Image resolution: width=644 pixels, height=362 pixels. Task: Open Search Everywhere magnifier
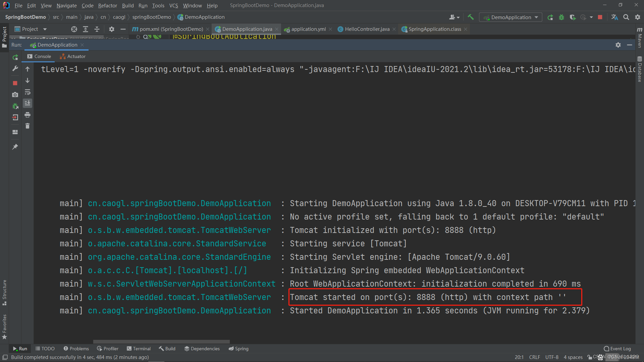[x=626, y=17]
